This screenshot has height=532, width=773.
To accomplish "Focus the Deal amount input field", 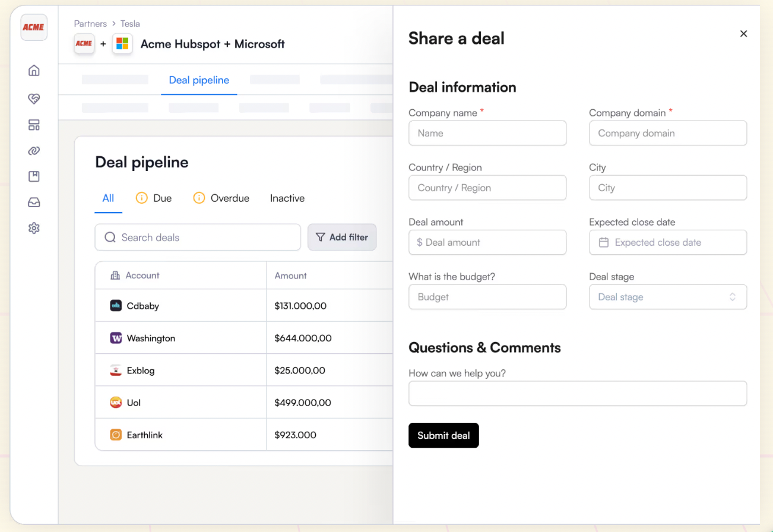I will pyautogui.click(x=487, y=242).
